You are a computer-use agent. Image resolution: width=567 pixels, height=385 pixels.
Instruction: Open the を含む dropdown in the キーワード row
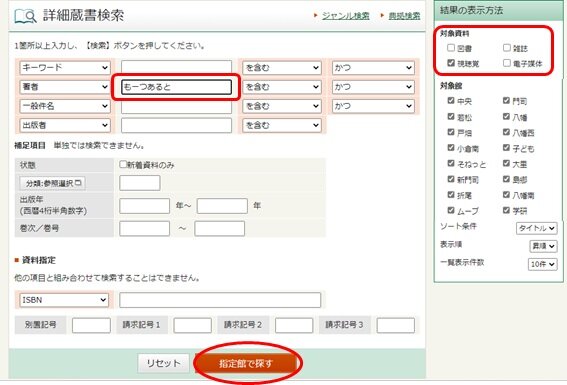tap(282, 68)
